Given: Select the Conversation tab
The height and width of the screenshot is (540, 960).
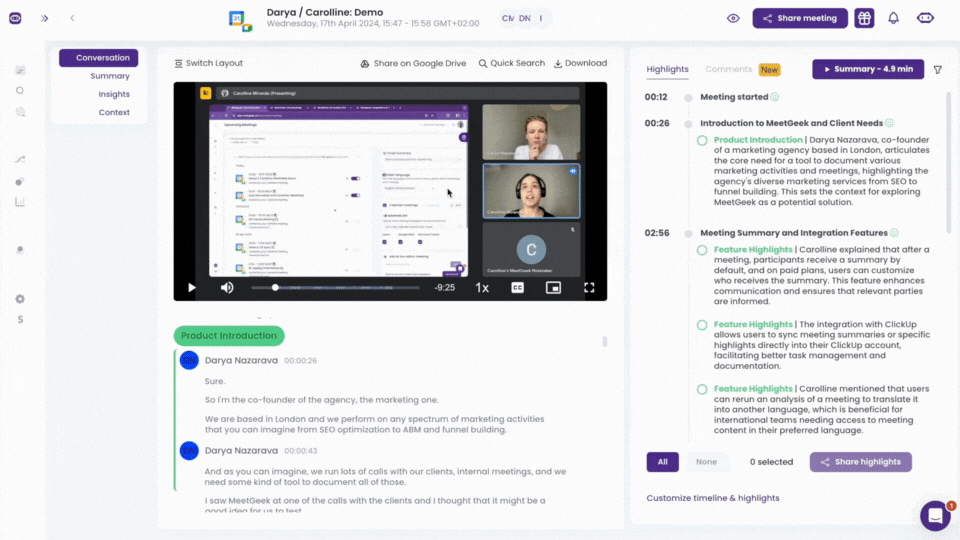Looking at the screenshot, I should click(x=99, y=58).
